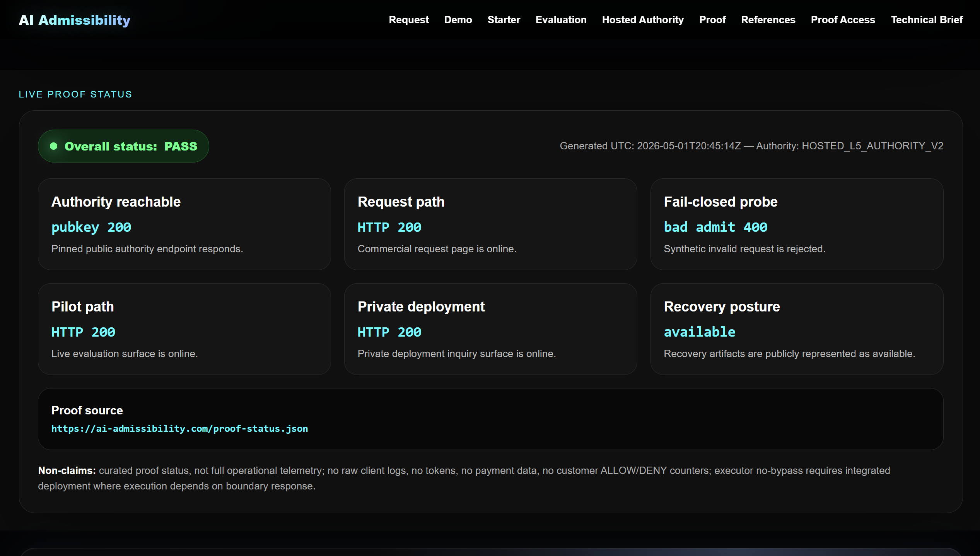Click 'Recovery artifacts are publicly represented as available.'

(x=789, y=354)
